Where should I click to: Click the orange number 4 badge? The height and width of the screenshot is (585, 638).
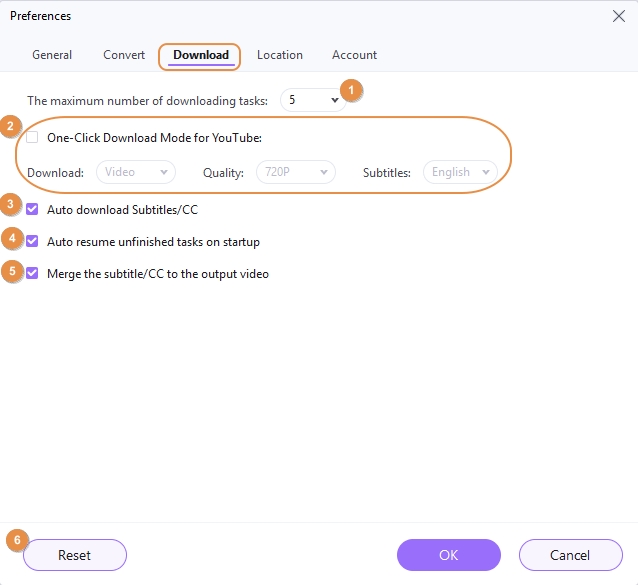click(11, 240)
